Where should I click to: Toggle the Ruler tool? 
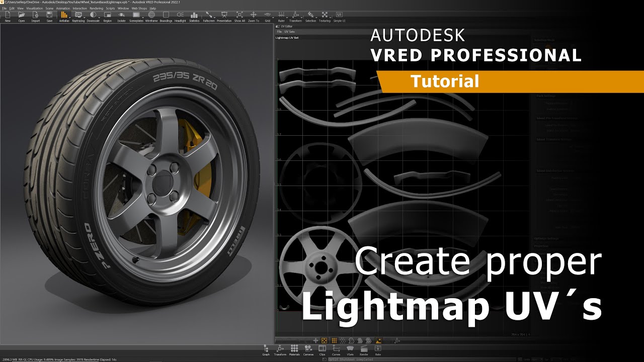click(x=281, y=17)
